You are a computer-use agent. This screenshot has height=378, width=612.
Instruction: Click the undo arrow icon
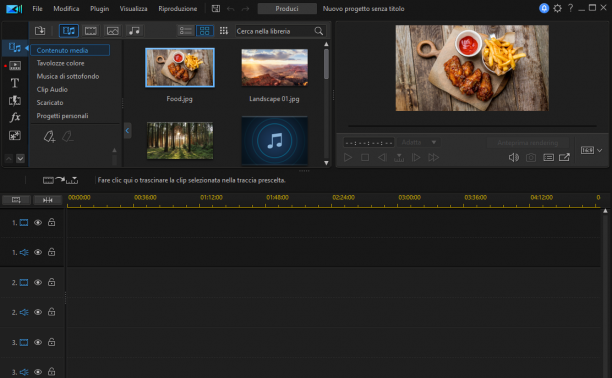(231, 9)
